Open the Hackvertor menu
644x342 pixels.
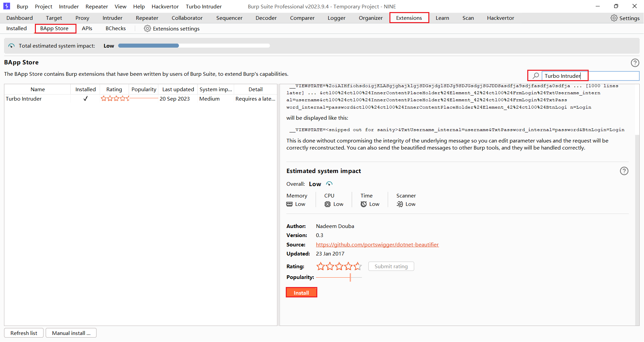click(x=165, y=6)
